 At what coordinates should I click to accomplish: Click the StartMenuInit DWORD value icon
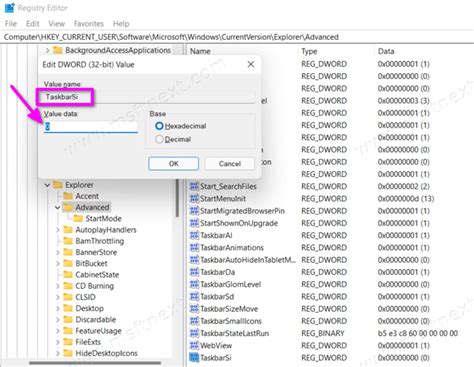point(194,199)
